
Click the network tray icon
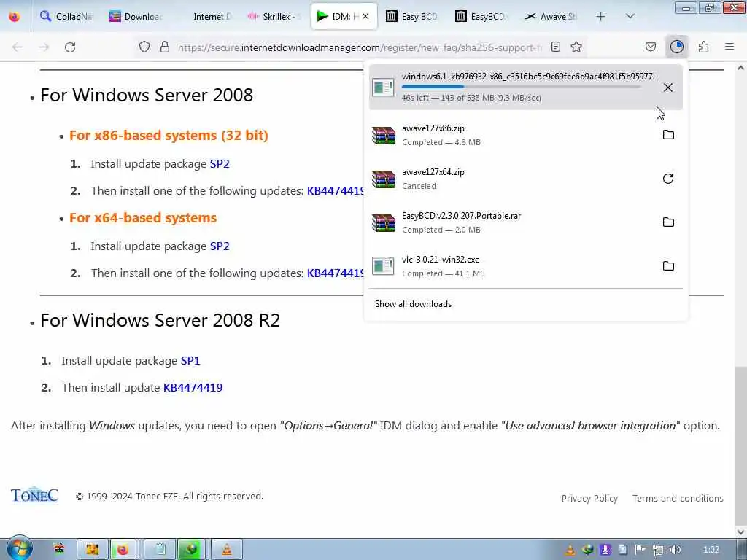click(658, 550)
